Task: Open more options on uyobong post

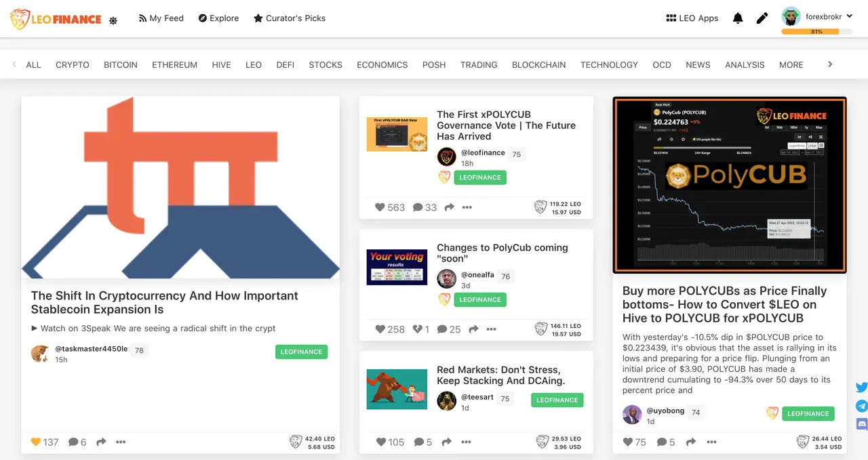Action: (711, 442)
